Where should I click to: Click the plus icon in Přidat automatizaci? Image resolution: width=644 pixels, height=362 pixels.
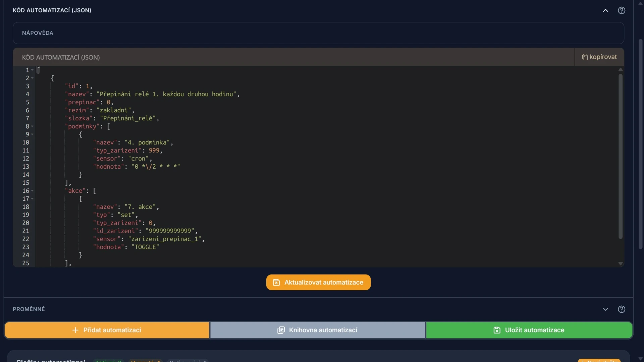click(x=75, y=330)
